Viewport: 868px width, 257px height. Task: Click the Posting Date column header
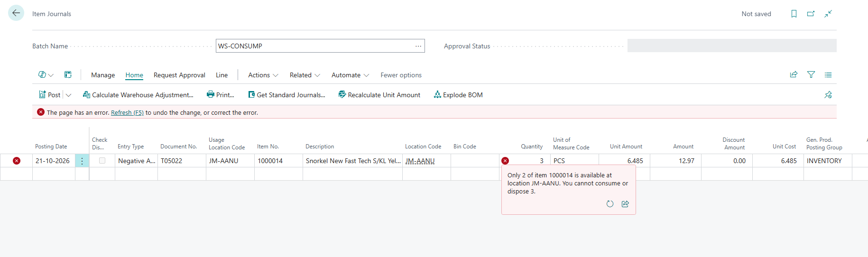click(51, 147)
